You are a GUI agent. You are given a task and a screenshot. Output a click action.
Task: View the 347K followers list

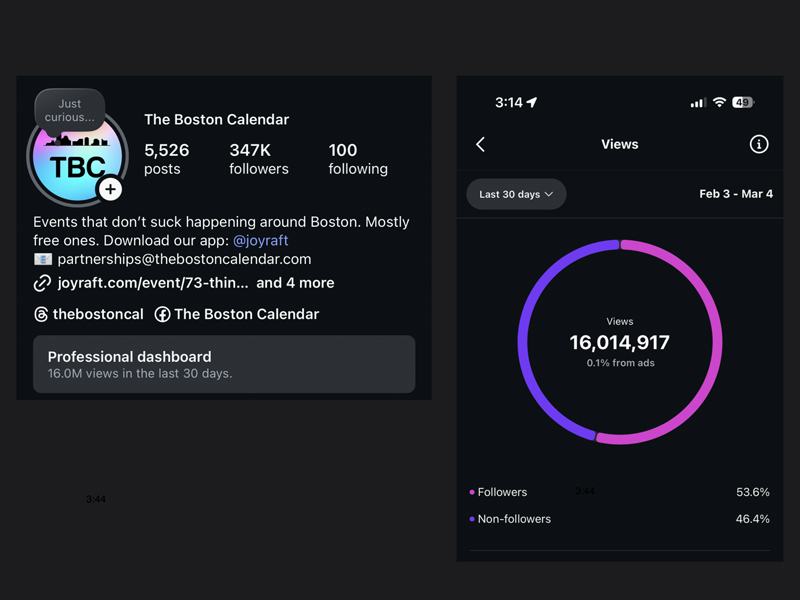point(258,159)
